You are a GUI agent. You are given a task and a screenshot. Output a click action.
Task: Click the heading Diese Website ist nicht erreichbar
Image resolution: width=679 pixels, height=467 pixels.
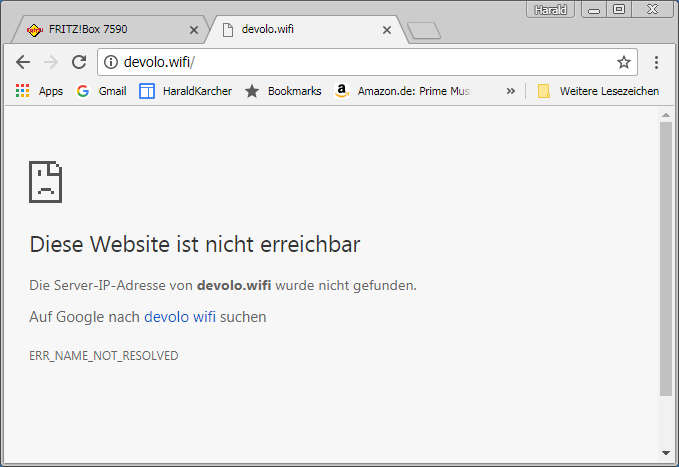[194, 244]
